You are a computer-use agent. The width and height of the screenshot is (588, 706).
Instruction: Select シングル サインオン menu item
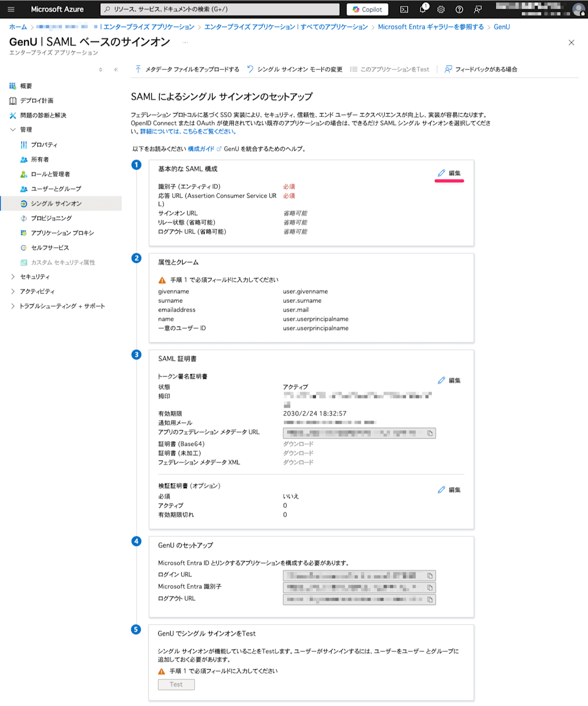[x=61, y=203]
